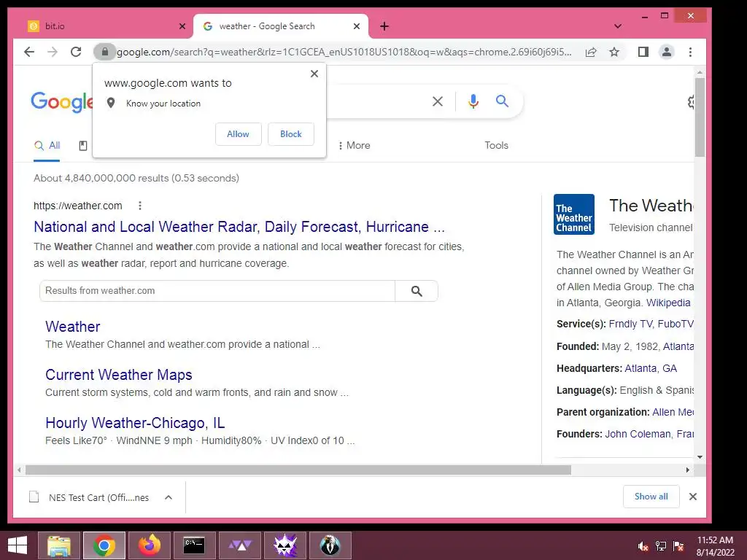747x560 pixels.
Task: Open search Tools
Action: 496,146
